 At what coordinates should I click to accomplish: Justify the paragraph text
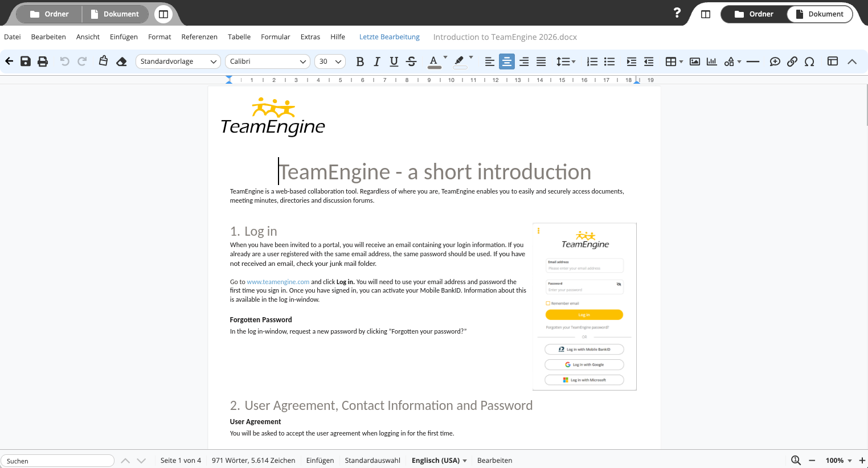coord(541,61)
